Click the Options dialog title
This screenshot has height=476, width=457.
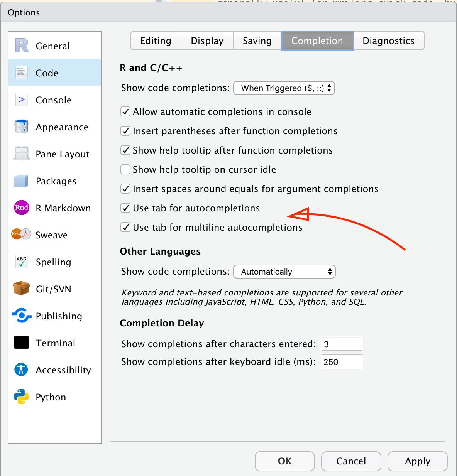tap(24, 13)
